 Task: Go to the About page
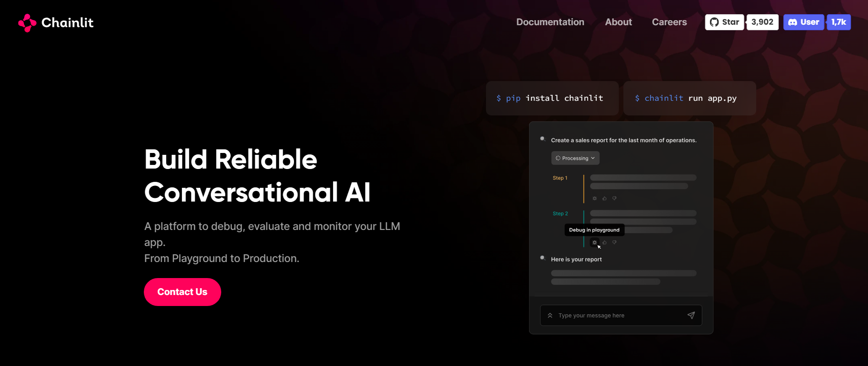(618, 22)
